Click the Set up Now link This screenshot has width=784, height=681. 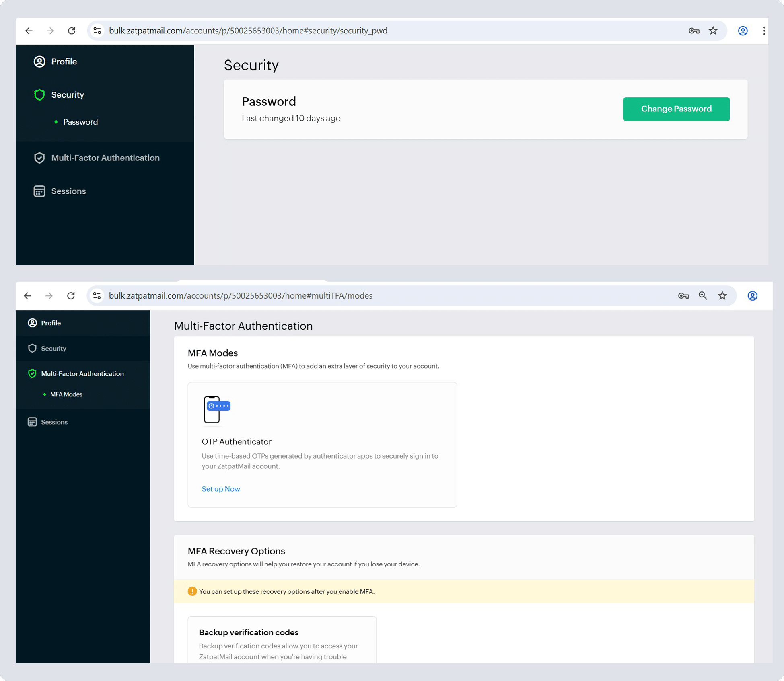coord(220,489)
